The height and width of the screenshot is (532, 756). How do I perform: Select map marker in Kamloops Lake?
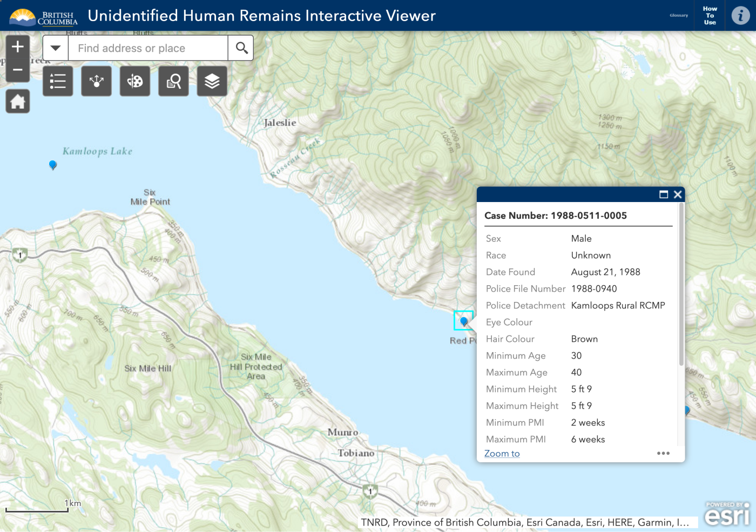(x=53, y=165)
